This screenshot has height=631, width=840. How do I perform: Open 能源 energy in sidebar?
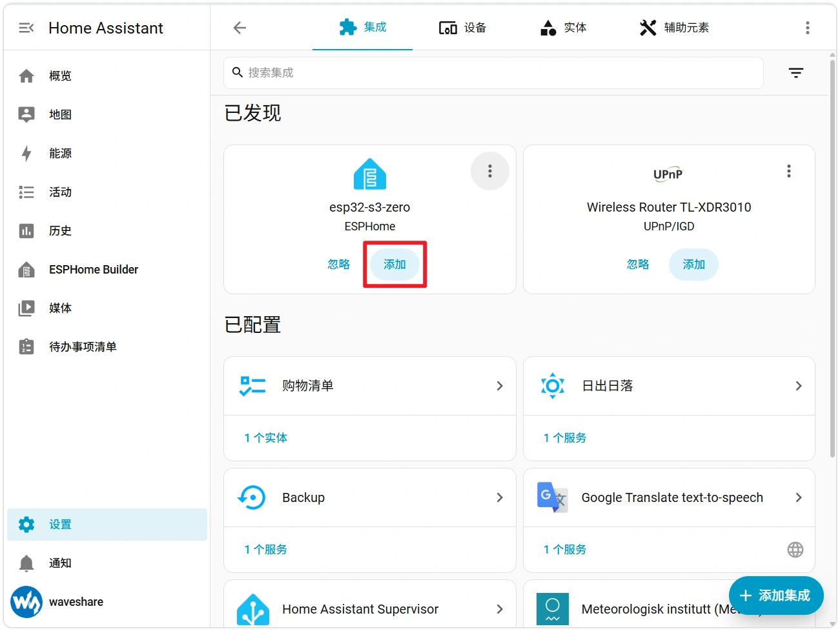pos(107,154)
